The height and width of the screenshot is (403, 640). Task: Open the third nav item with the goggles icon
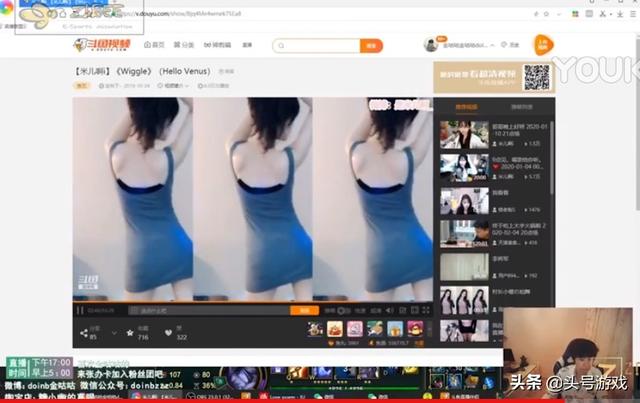click(217, 45)
